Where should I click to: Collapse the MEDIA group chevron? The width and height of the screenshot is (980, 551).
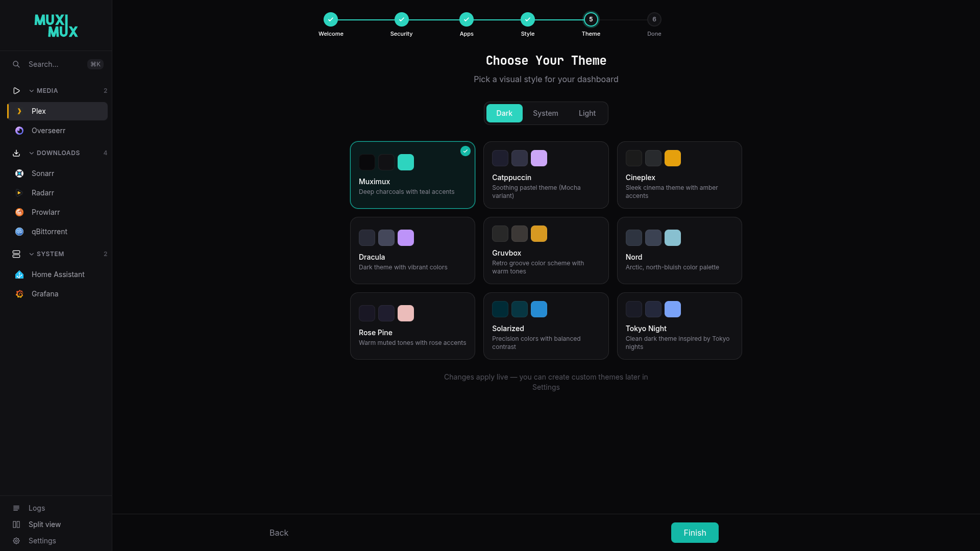pyautogui.click(x=32, y=91)
